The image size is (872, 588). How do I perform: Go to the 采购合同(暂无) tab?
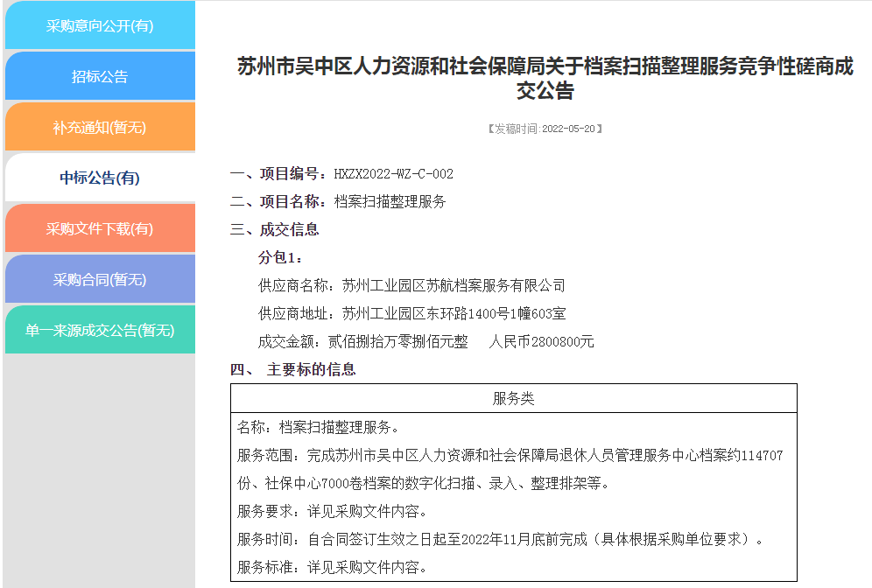click(100, 280)
